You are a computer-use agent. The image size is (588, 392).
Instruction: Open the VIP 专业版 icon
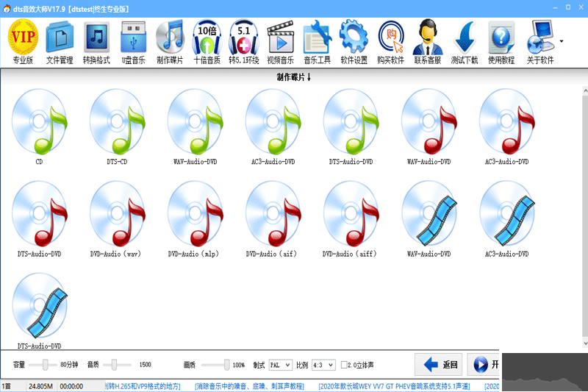pyautogui.click(x=23, y=42)
